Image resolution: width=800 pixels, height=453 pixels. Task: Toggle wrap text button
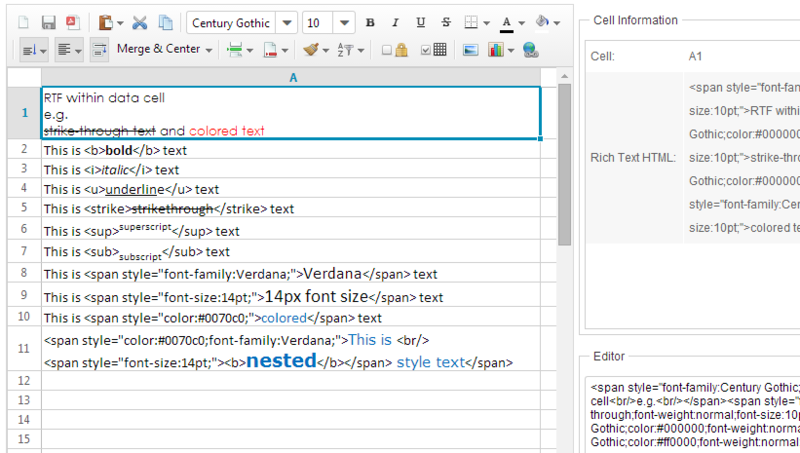[x=99, y=50]
